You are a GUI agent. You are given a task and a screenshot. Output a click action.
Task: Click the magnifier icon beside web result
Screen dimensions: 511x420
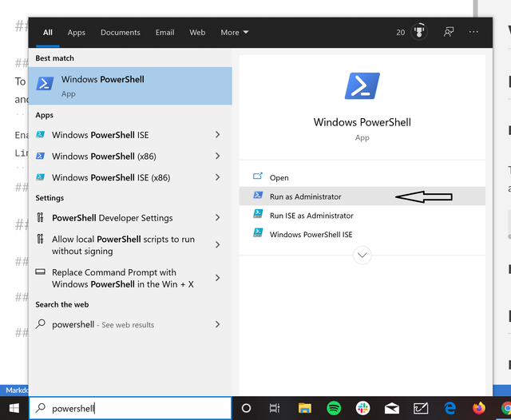click(41, 324)
